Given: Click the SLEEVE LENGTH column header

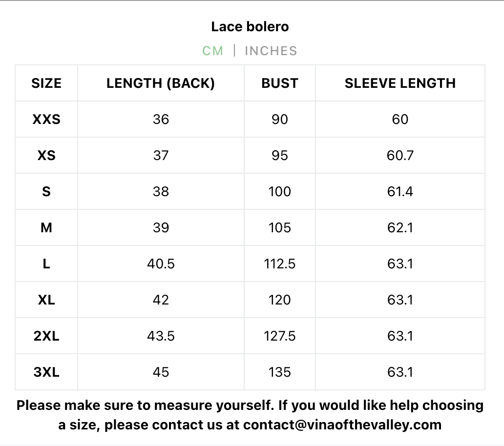Looking at the screenshot, I should 400,83.
